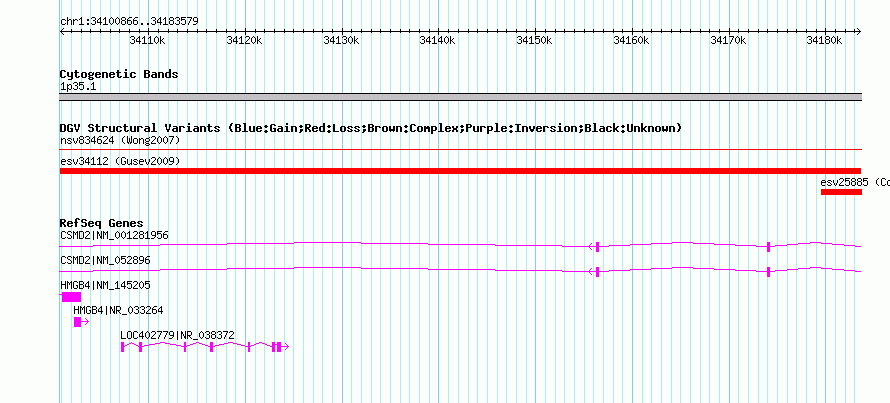Select the thick red esv34112 loss bar
This screenshot has height=403, width=890.
[460, 171]
